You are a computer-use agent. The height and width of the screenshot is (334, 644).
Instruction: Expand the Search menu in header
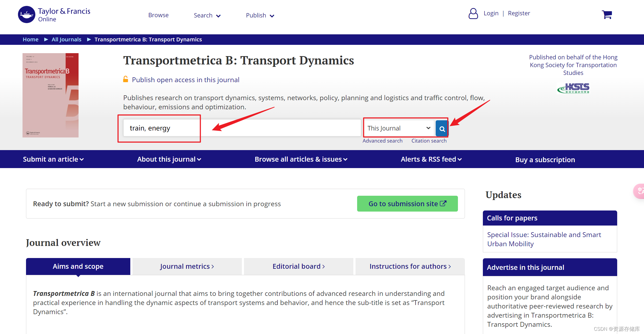(207, 16)
